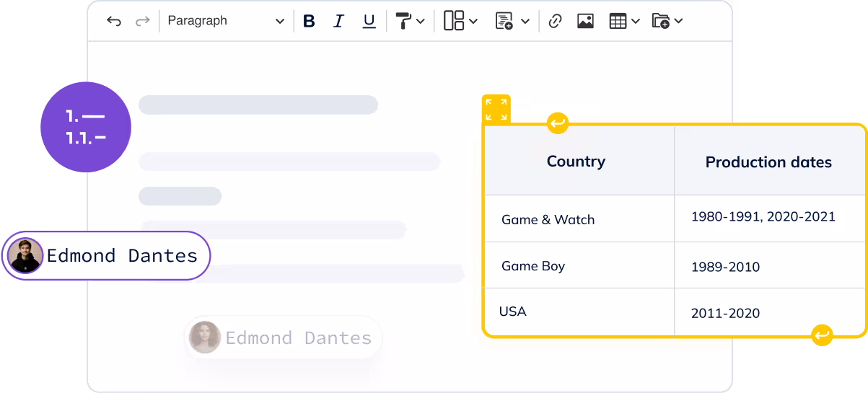Viewport: 868px width, 393px height.
Task: Click the purple numbered list badge
Action: 86,127
